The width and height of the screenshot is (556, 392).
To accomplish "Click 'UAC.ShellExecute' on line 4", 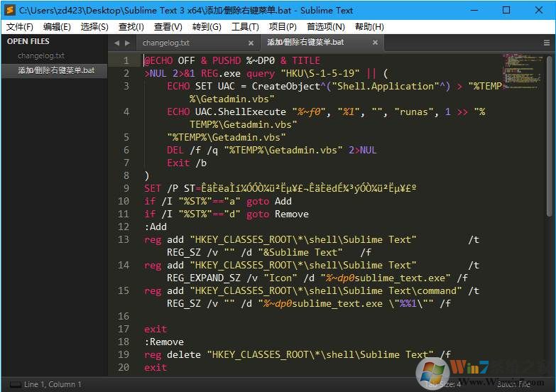I will click(x=241, y=111).
